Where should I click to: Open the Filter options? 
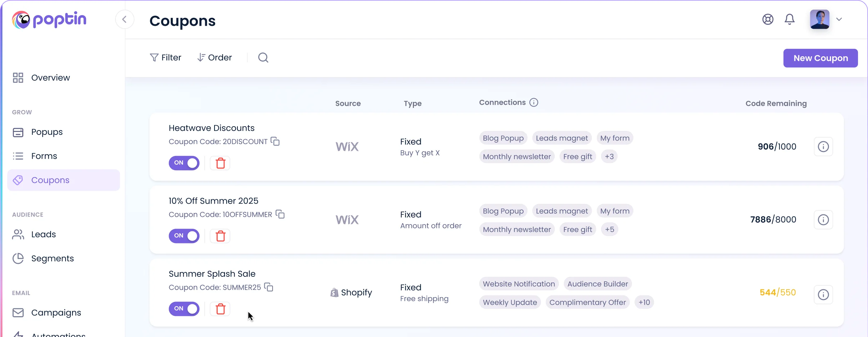click(165, 57)
